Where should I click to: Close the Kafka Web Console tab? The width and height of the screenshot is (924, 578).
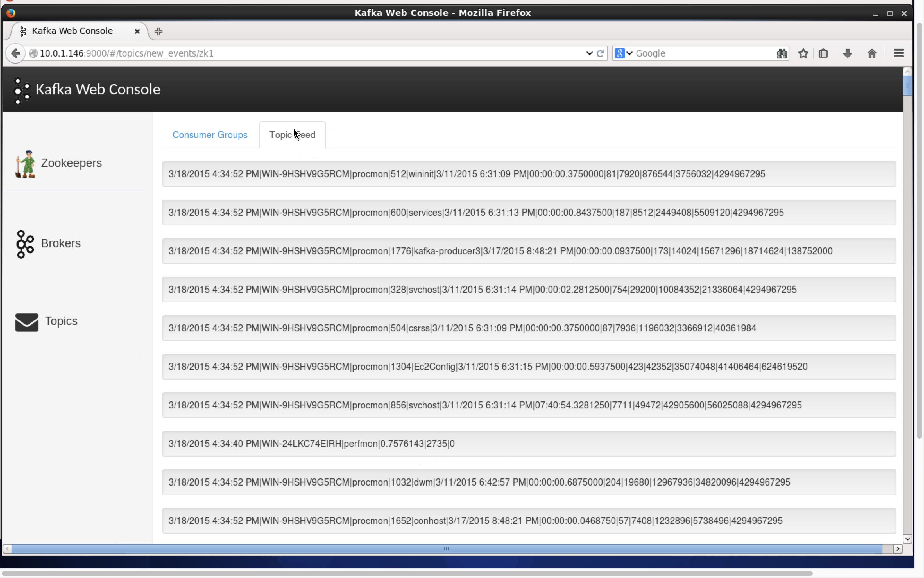coord(137,31)
